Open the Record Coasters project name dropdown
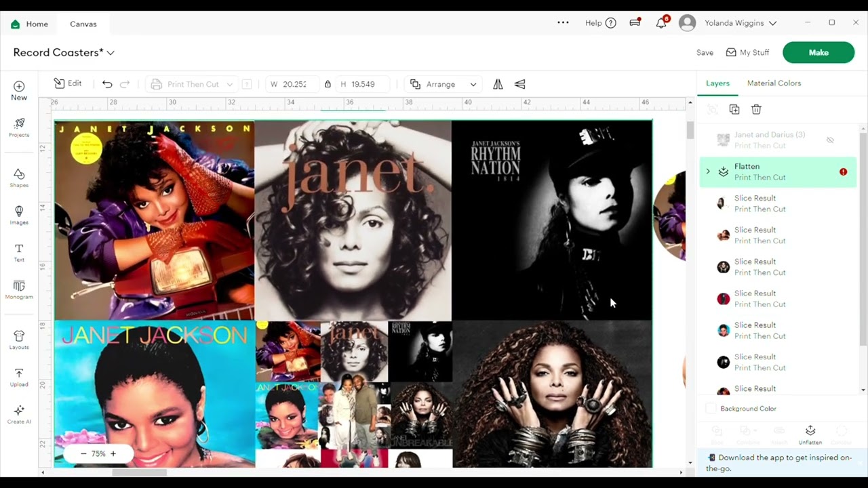Image resolution: width=868 pixels, height=488 pixels. [x=111, y=53]
